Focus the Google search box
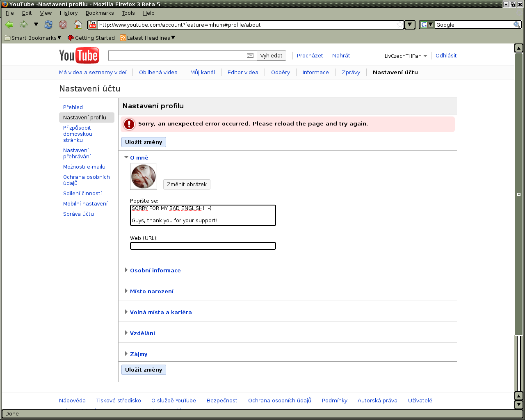The image size is (525, 420). (474, 25)
